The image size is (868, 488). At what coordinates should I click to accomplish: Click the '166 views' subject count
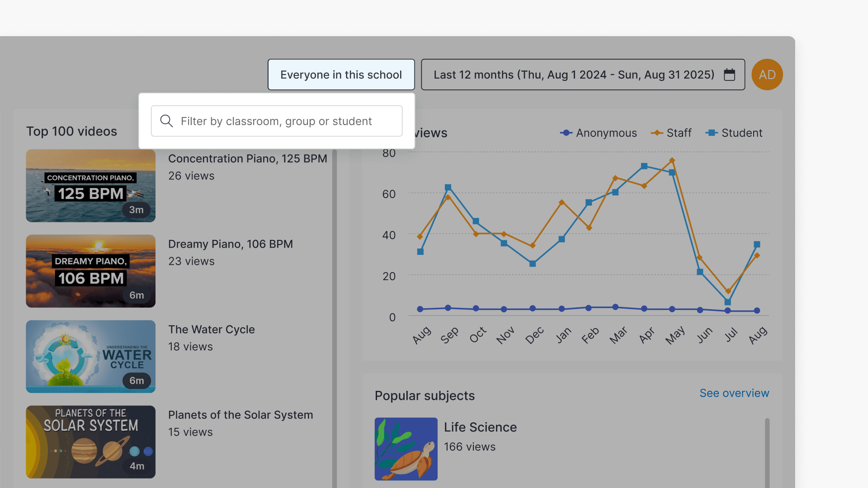(x=470, y=446)
